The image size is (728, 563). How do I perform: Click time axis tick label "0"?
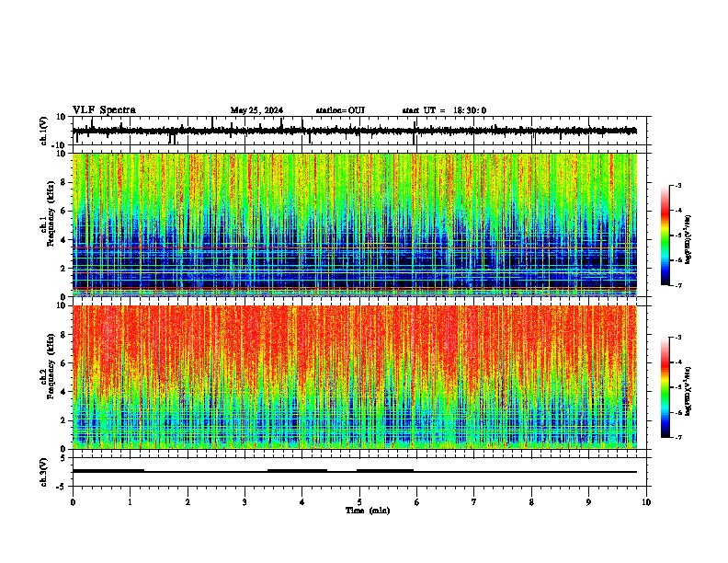click(x=73, y=502)
